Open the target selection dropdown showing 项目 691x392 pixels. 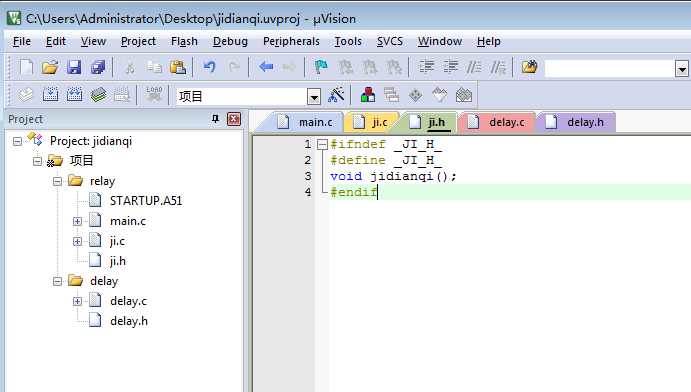314,96
